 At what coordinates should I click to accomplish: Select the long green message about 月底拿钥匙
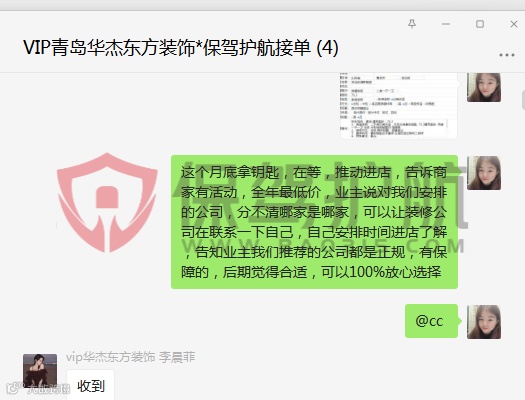[x=314, y=222]
